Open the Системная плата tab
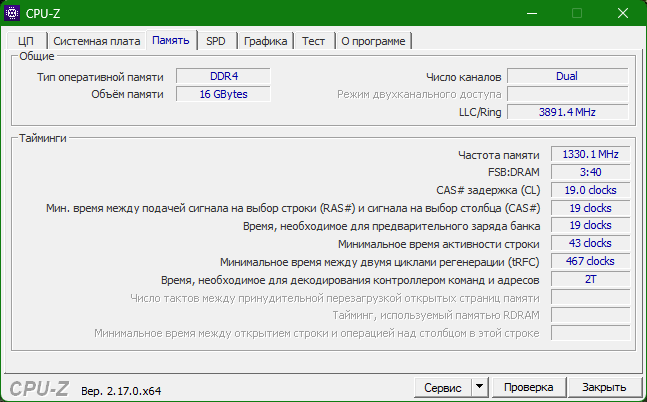This screenshot has height=402, width=647. click(x=96, y=41)
